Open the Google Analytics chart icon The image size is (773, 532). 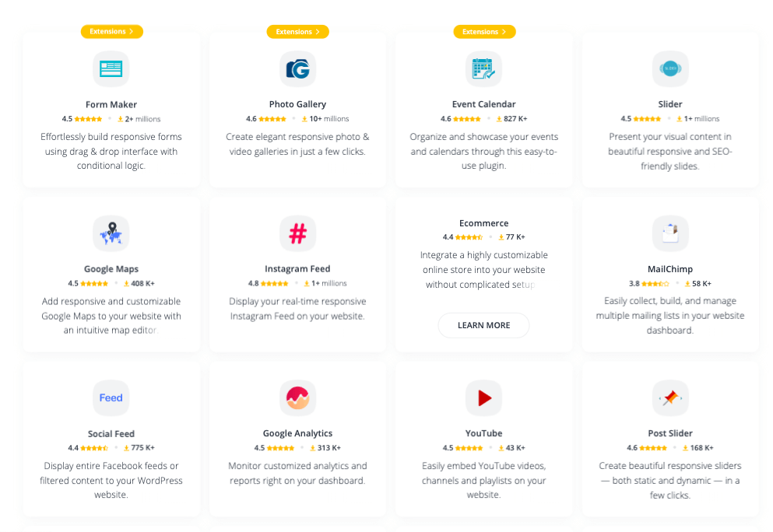(298, 398)
